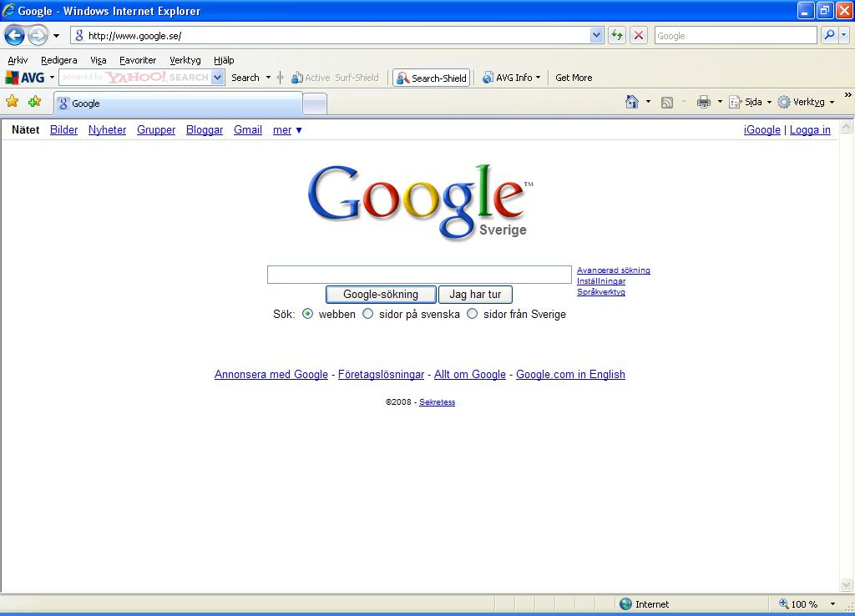
Task: Open the AVG Search button dropdown arrow
Action: click(268, 78)
